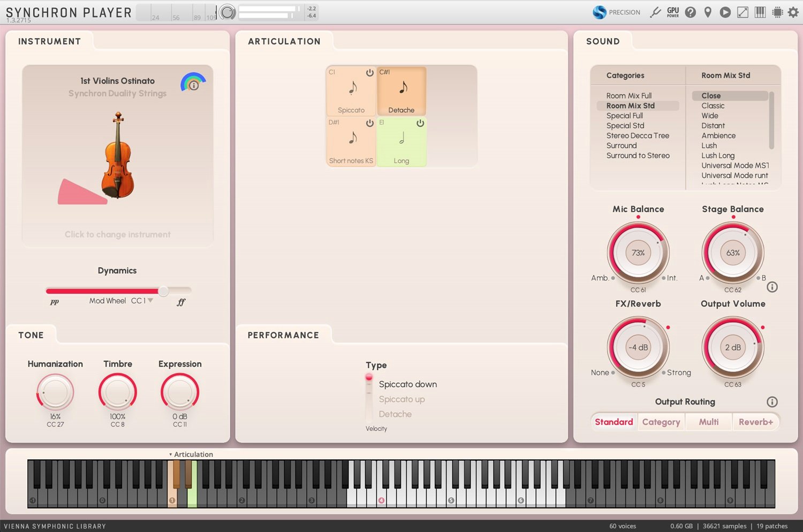Click the GPU Power icon
Screen dimensions: 803x532
672,12
